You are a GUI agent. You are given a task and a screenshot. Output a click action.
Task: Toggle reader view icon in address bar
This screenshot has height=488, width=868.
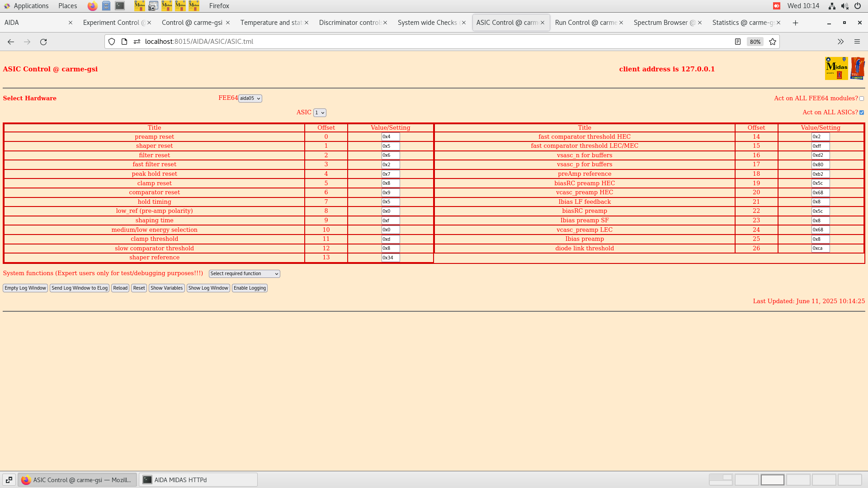[738, 42]
